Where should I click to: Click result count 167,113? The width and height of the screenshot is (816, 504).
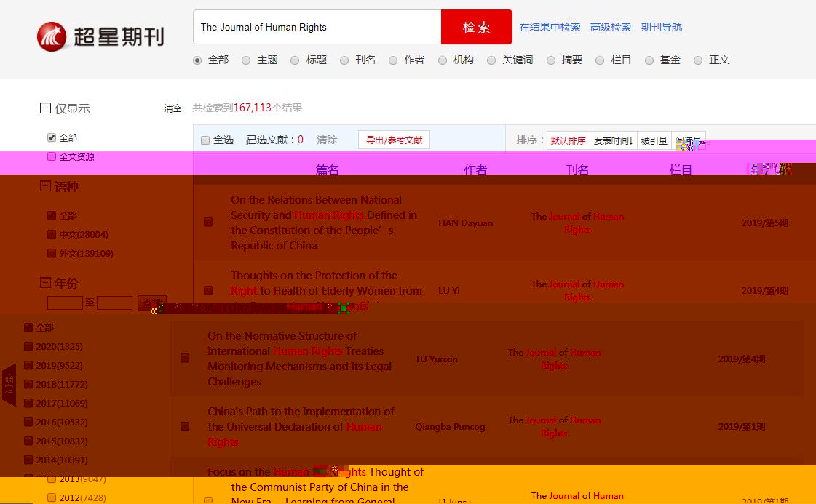tap(253, 108)
